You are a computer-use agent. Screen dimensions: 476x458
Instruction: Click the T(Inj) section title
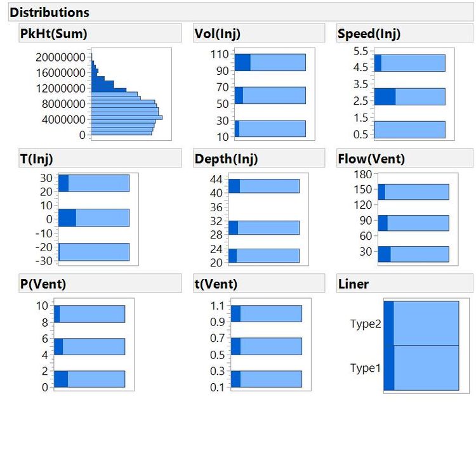coord(36,159)
